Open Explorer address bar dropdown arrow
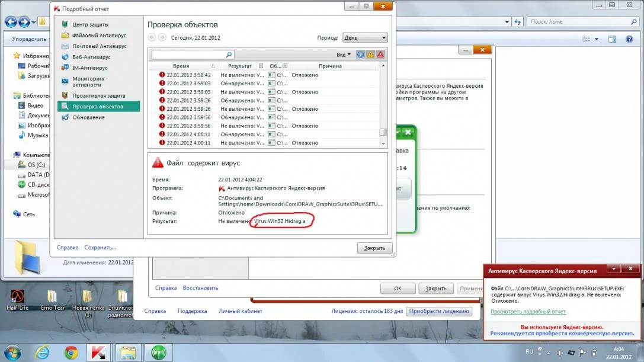 click(507, 22)
